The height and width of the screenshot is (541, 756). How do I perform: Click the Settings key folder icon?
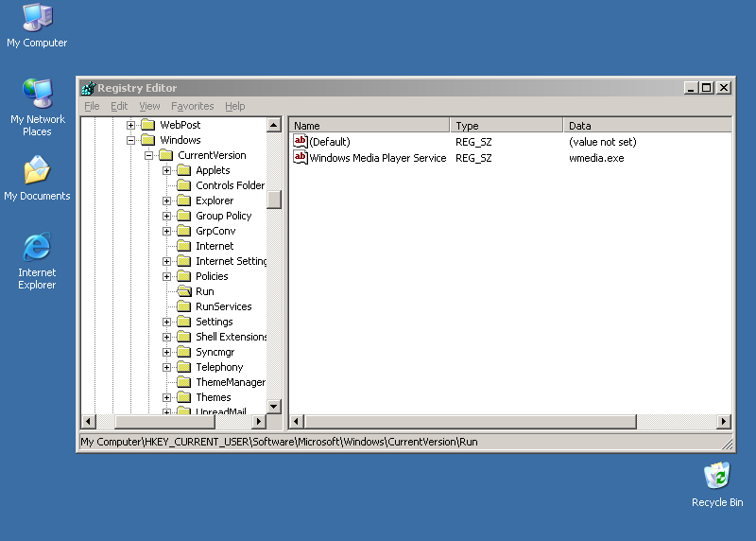[x=183, y=322]
